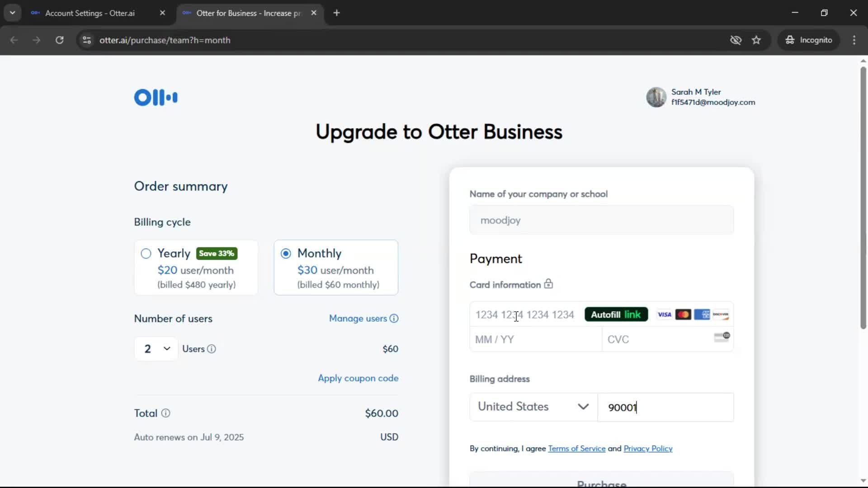Click the Visa card icon
The image size is (868, 488).
pos(664,314)
